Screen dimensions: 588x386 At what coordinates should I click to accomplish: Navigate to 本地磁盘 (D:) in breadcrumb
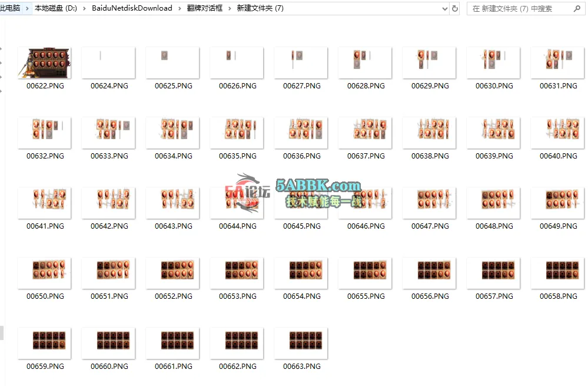[x=56, y=9]
